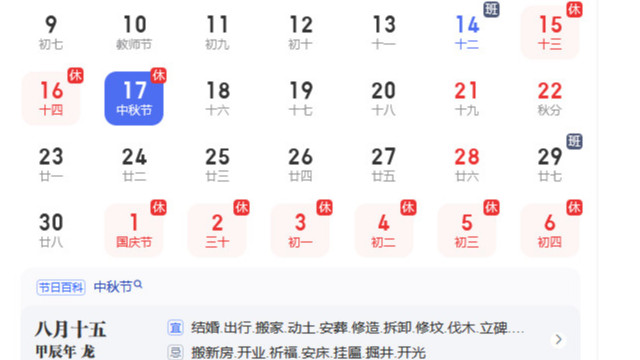640x360 pixels.
Task: Select date 22 labeled 秋分
Action: coord(550,98)
